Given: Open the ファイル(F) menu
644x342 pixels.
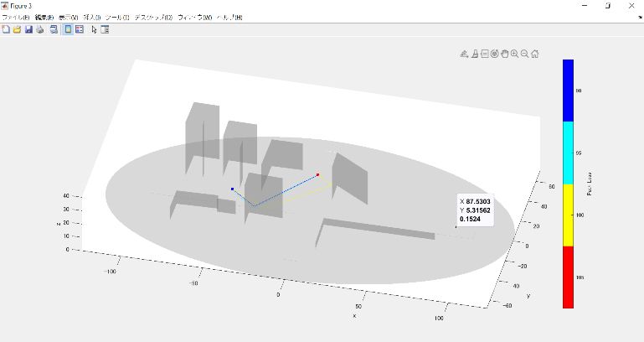Looking at the screenshot, I should [15, 17].
